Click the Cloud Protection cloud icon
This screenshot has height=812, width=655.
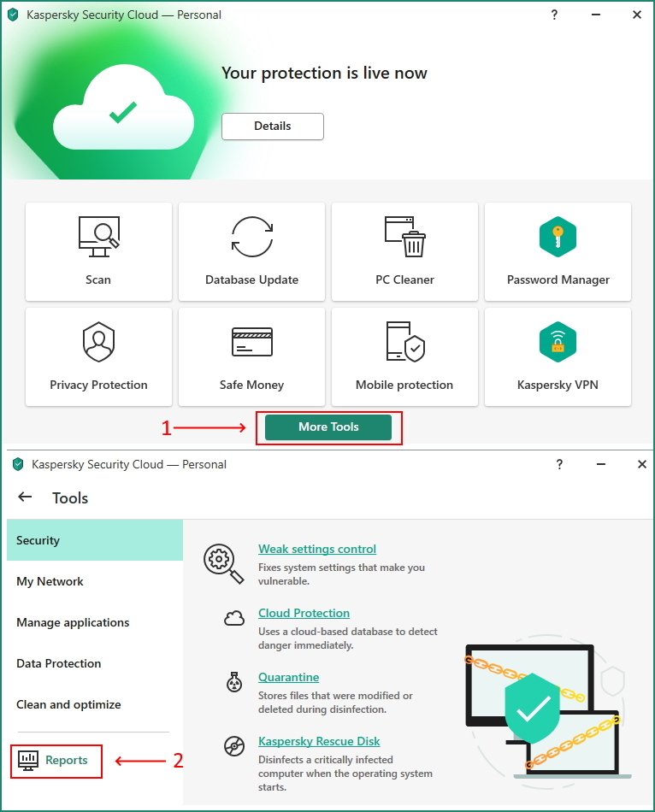coord(234,618)
